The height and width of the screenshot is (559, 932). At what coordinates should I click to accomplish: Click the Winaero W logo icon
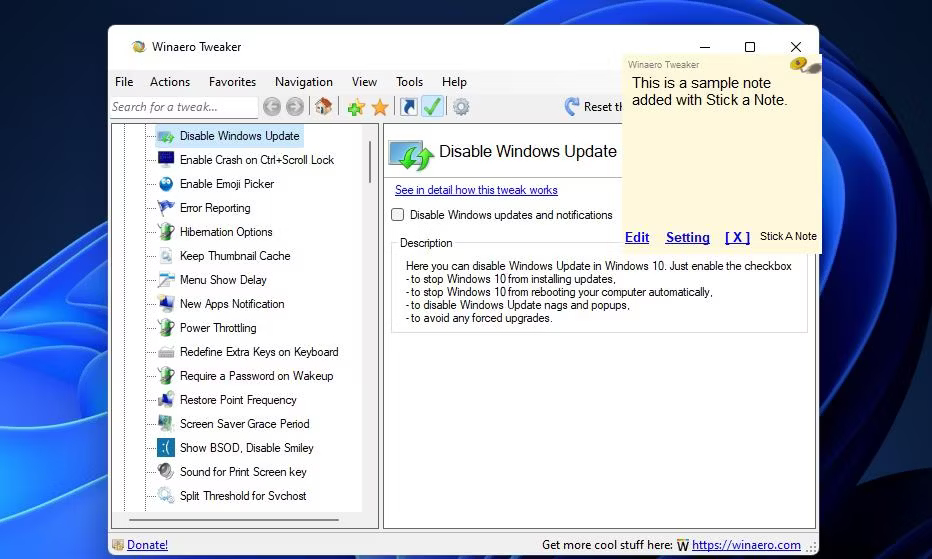click(x=683, y=545)
